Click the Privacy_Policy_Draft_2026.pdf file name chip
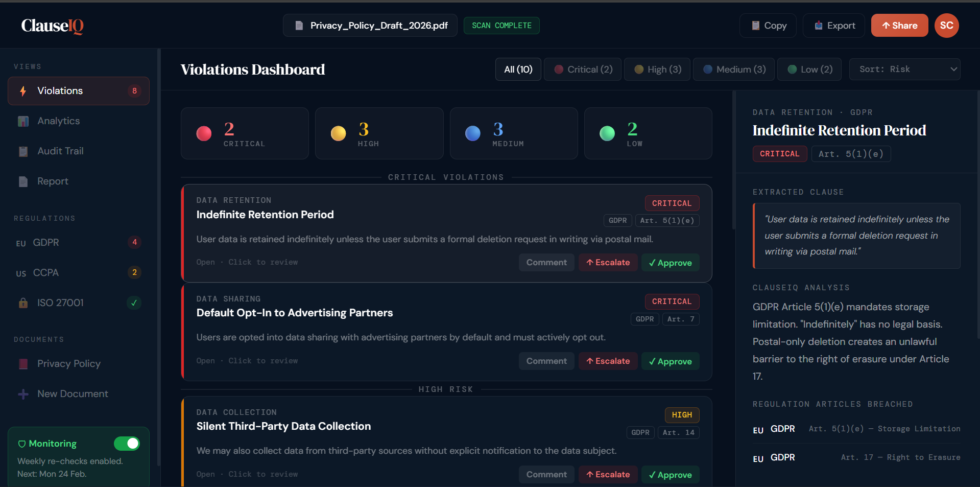The width and height of the screenshot is (980, 487). [x=370, y=26]
